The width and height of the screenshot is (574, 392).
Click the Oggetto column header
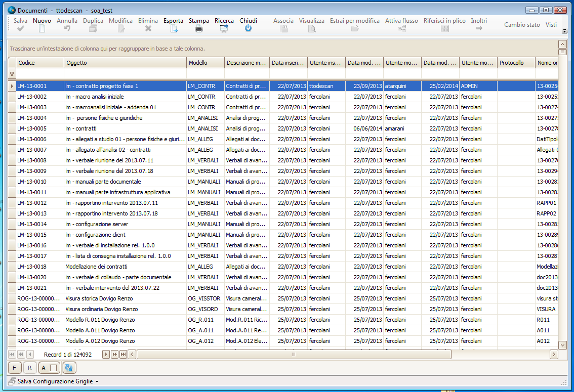pos(125,63)
